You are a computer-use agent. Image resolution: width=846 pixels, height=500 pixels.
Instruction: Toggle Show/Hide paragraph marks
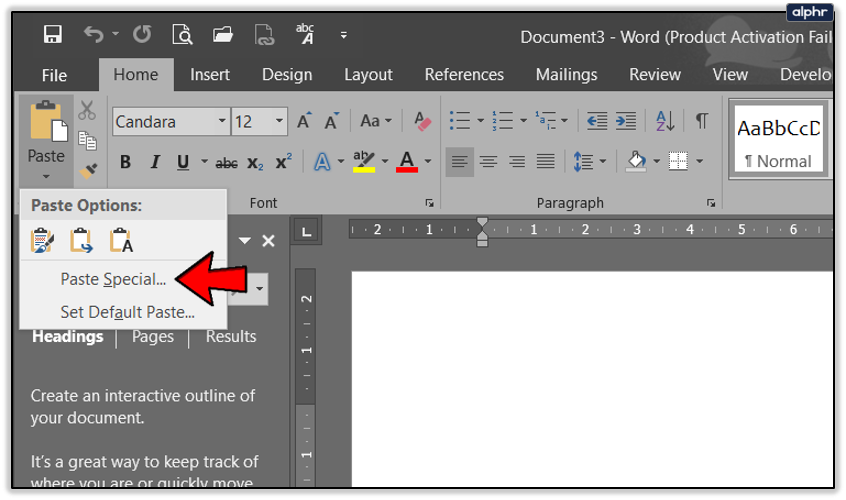coord(701,121)
